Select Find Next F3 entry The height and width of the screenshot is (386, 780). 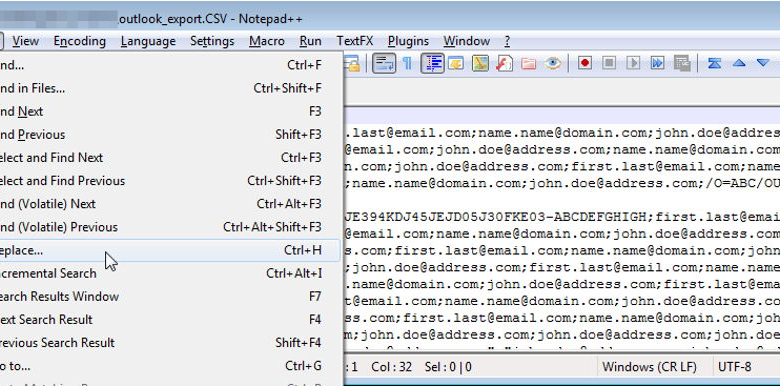[169, 111]
